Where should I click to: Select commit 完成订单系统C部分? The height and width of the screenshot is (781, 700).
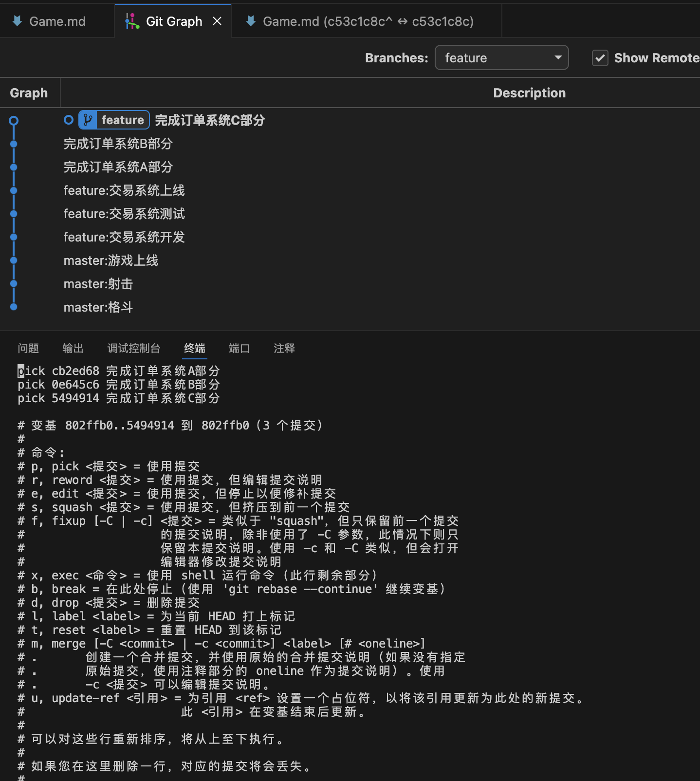210,120
